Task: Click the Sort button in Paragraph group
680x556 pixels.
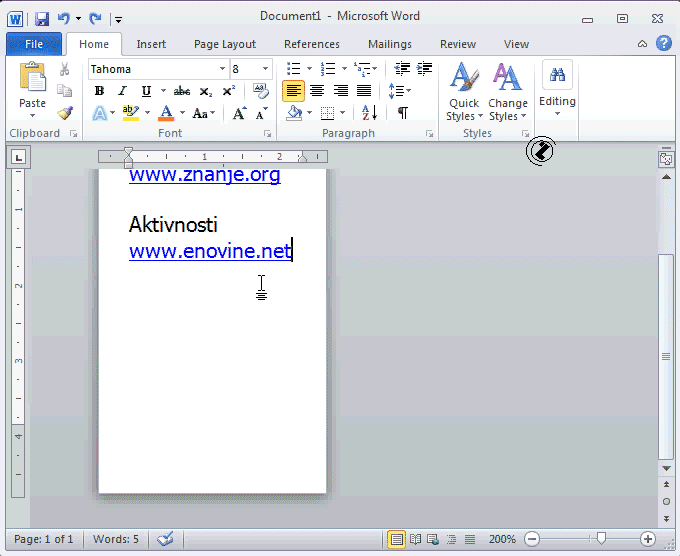Action: [370, 113]
